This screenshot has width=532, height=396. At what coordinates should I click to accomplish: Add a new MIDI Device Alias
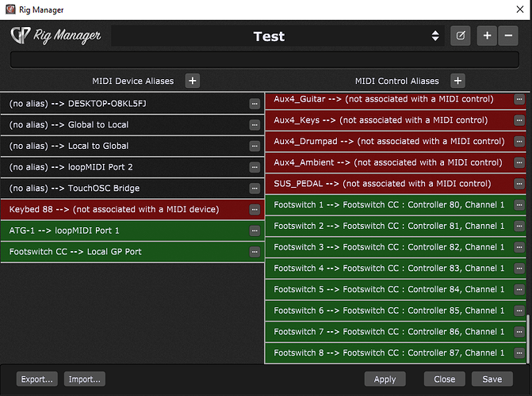(x=193, y=80)
